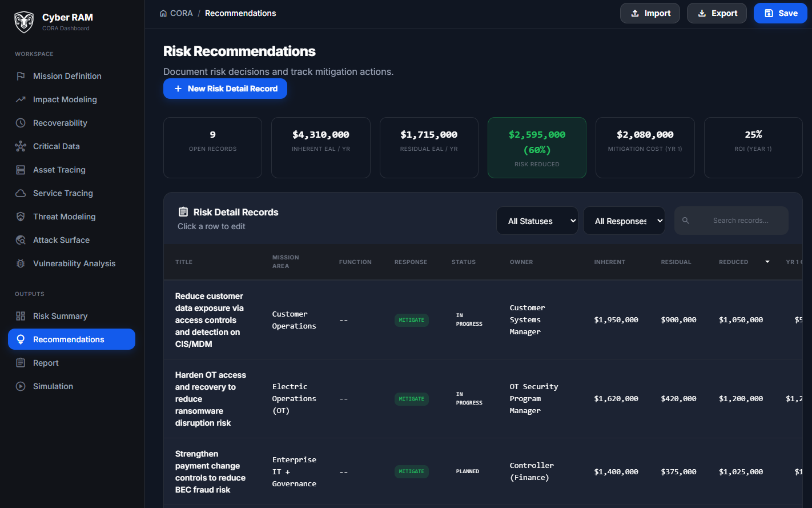This screenshot has width=812, height=508.
Task: Toggle the MITIGATE badge on the BEC fraud row
Action: click(411, 471)
